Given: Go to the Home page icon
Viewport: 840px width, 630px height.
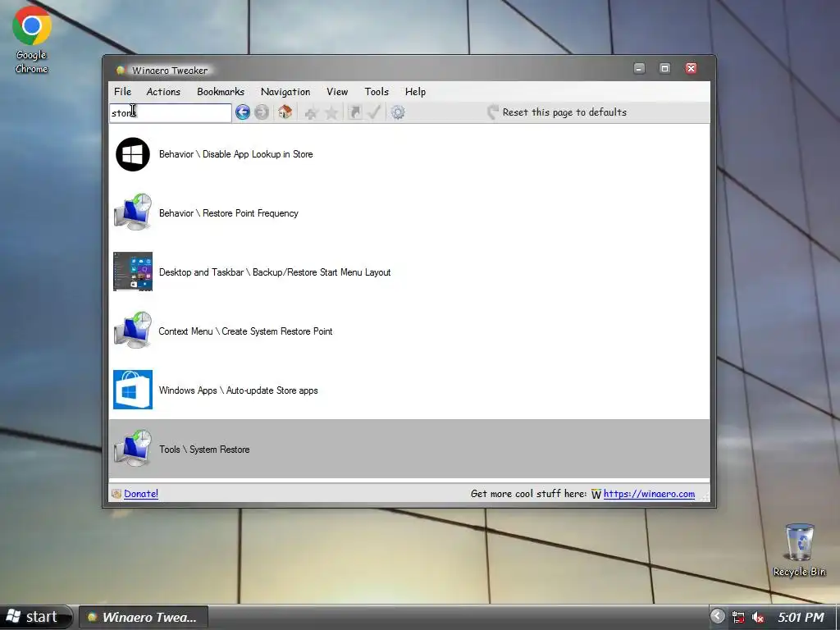Looking at the screenshot, I should coord(285,112).
